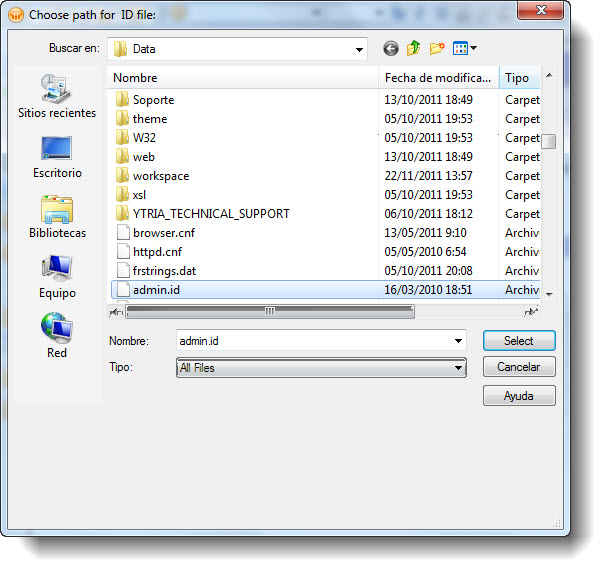Sort by Nombre column header

coord(243,78)
